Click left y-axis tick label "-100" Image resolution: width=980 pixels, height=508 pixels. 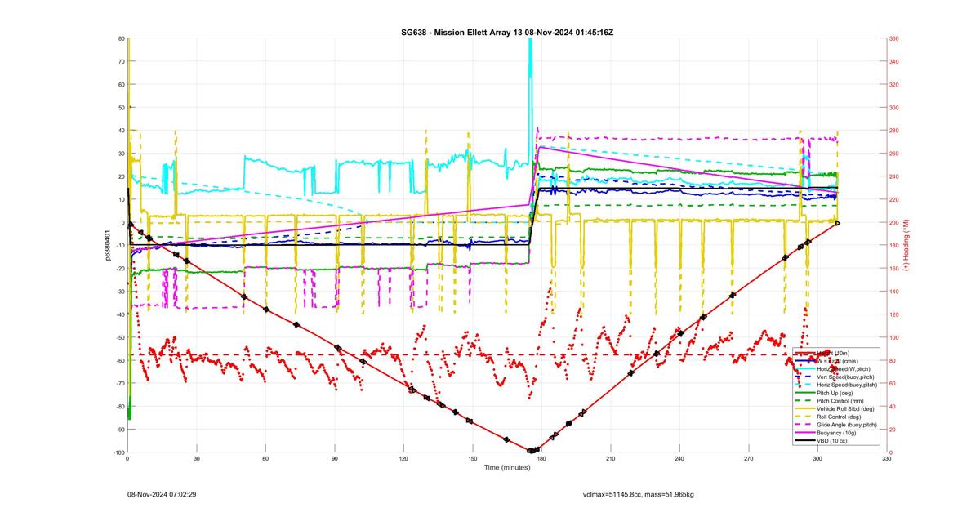(x=118, y=452)
